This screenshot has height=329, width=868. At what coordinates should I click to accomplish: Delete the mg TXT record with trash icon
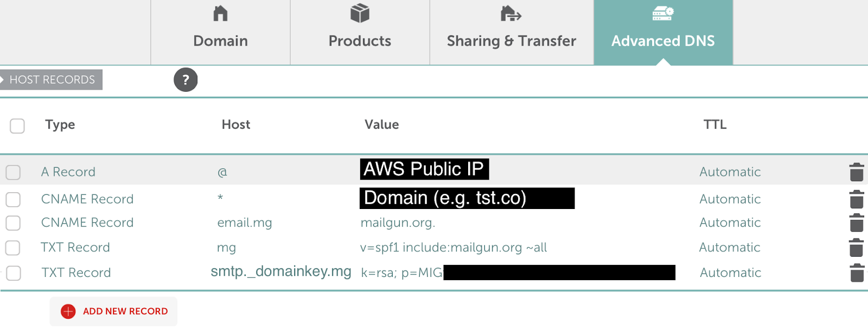[x=856, y=247]
